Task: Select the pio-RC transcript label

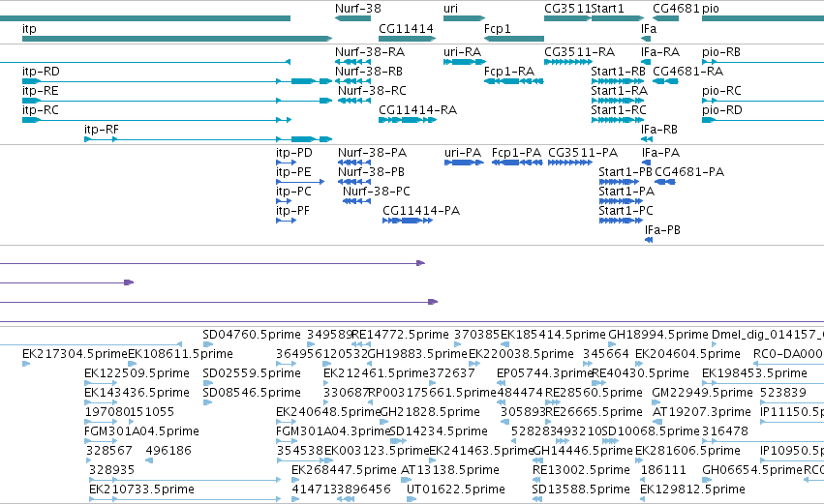Action: point(721,91)
